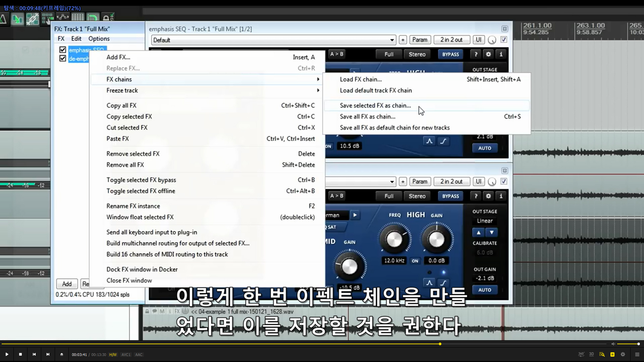Viewport: 644px width, 362px height.
Task: Choose Load FX chain menu entry
Action: pos(427,79)
